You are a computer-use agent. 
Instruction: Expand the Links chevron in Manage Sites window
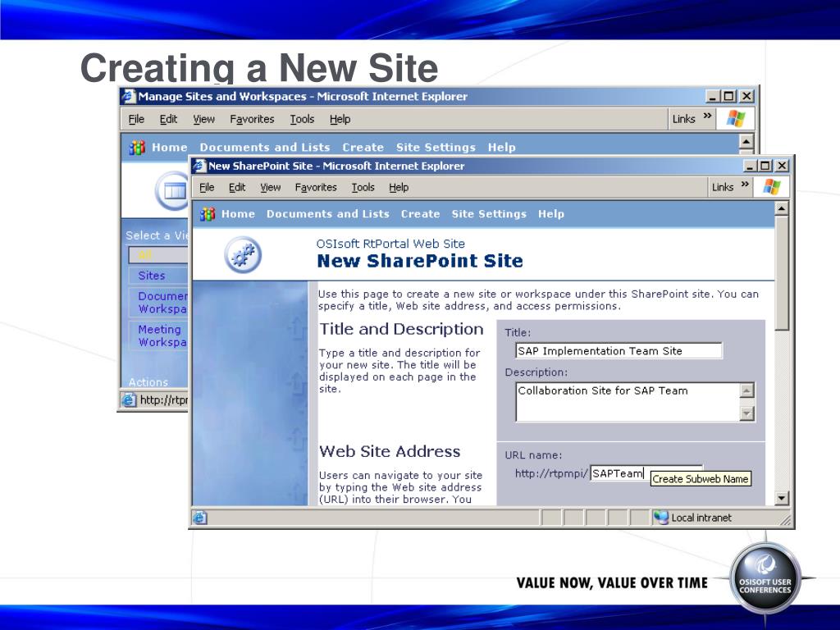[707, 116]
